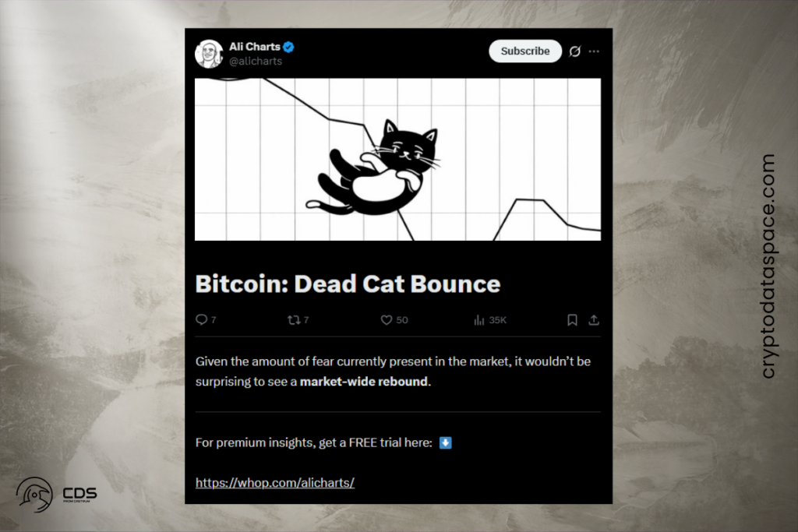Click the blue verified badge
This screenshot has height=532, width=798.
(289, 47)
